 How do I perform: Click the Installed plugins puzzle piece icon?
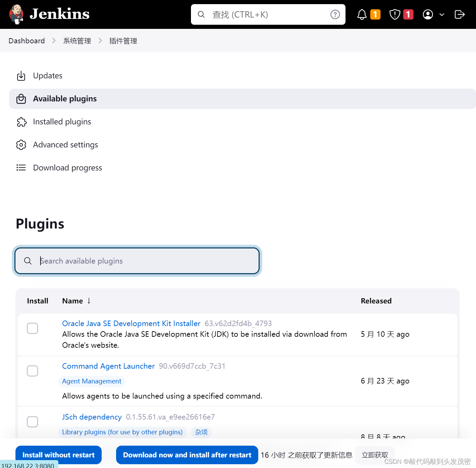(21, 122)
